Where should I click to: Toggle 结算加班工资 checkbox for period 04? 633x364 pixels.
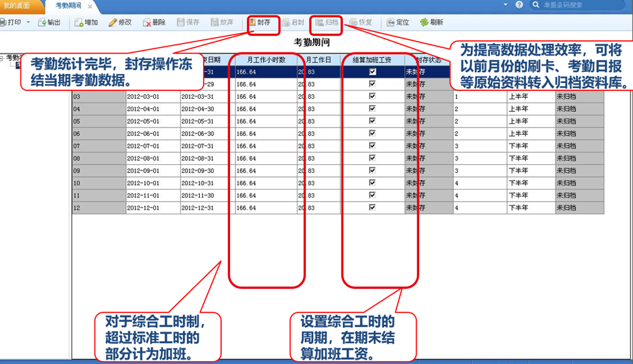372,109
